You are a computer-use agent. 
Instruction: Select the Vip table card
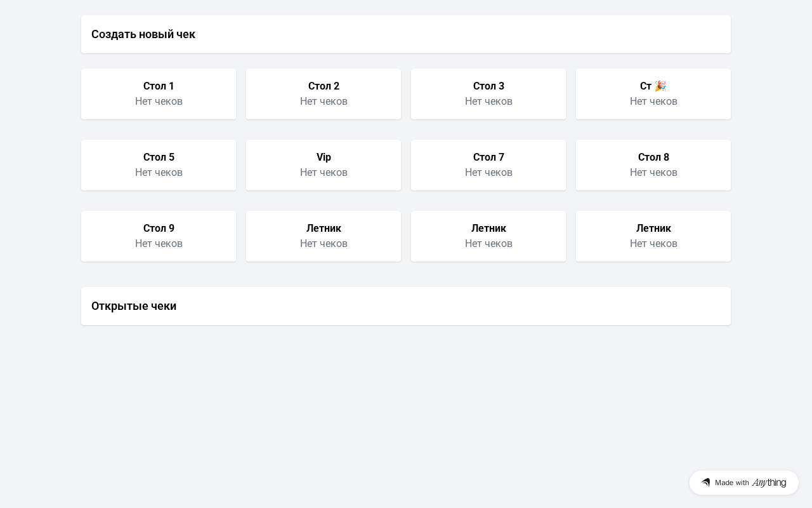[324, 165]
